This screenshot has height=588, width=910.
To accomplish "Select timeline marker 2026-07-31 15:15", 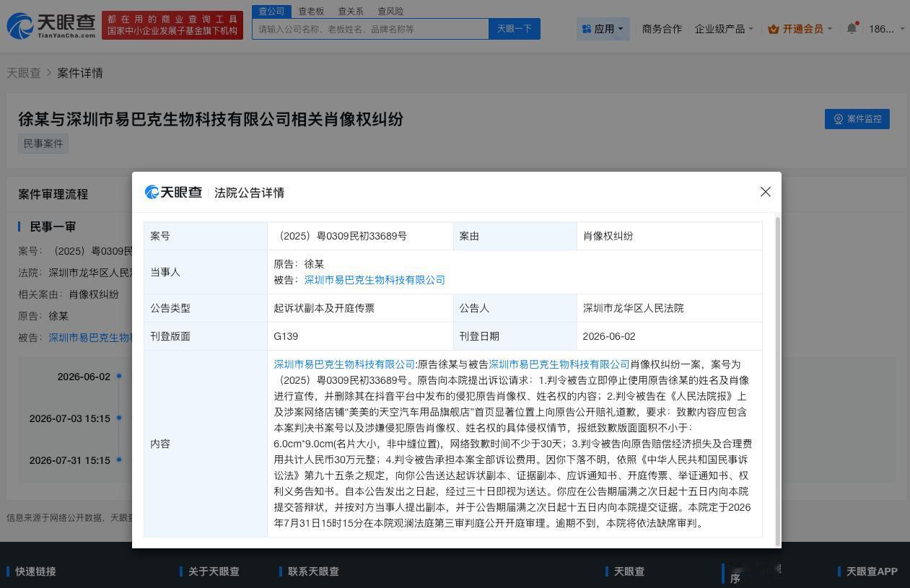I will [119, 460].
